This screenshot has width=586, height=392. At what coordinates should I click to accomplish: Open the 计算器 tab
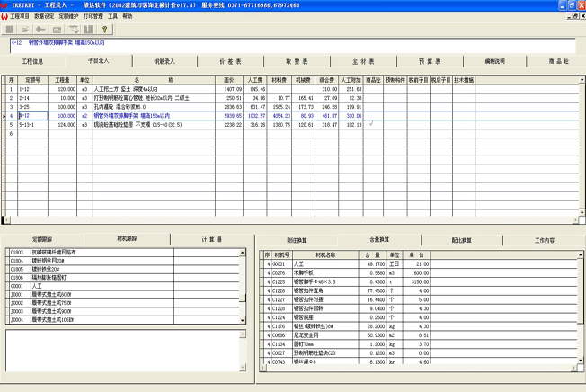tap(212, 239)
